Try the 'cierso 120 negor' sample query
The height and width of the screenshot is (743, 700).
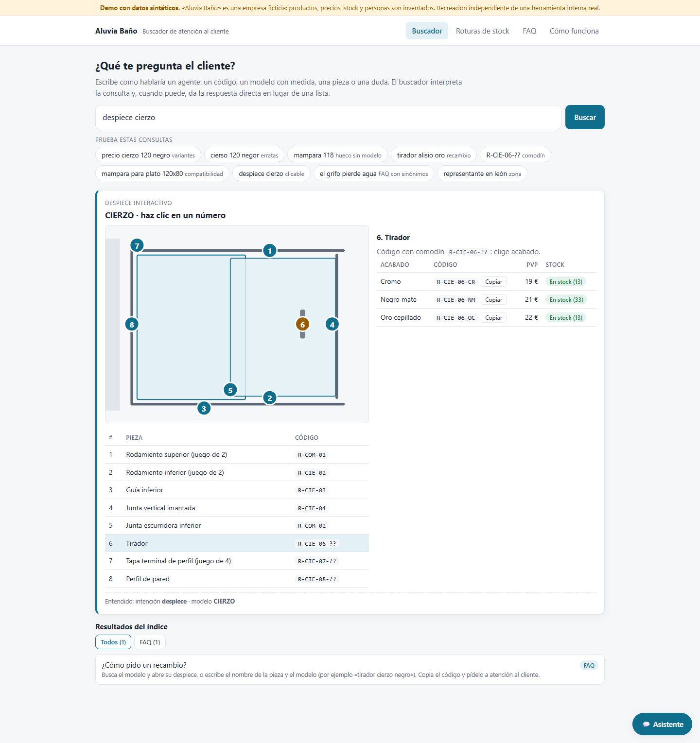click(244, 155)
